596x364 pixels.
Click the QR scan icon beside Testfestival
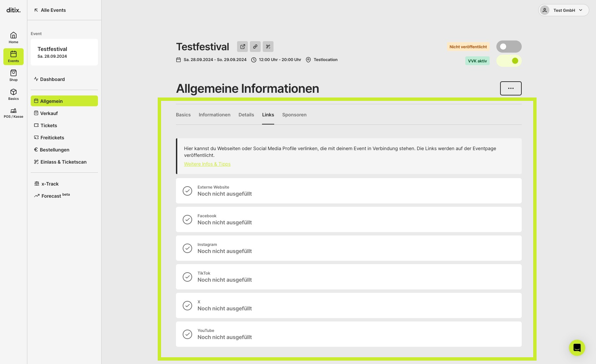268,47
